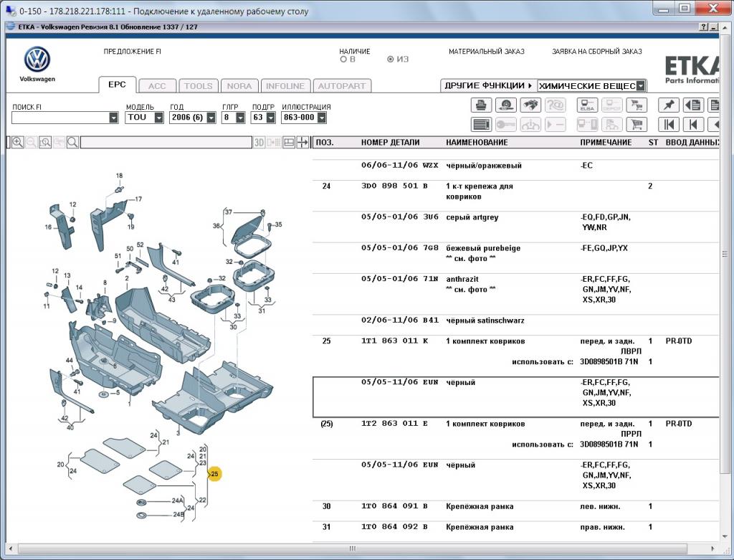Open the ПОДГР dropdown showing 63
The height and width of the screenshot is (560, 734).
[x=270, y=118]
